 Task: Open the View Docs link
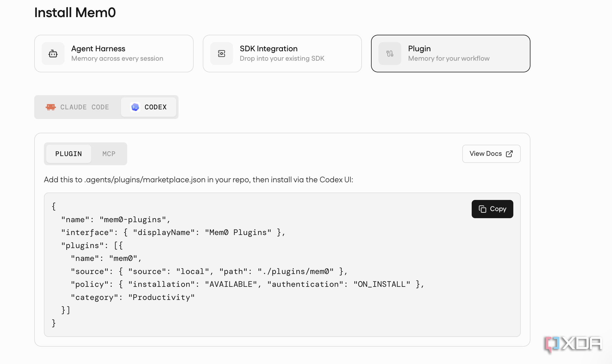coord(491,154)
